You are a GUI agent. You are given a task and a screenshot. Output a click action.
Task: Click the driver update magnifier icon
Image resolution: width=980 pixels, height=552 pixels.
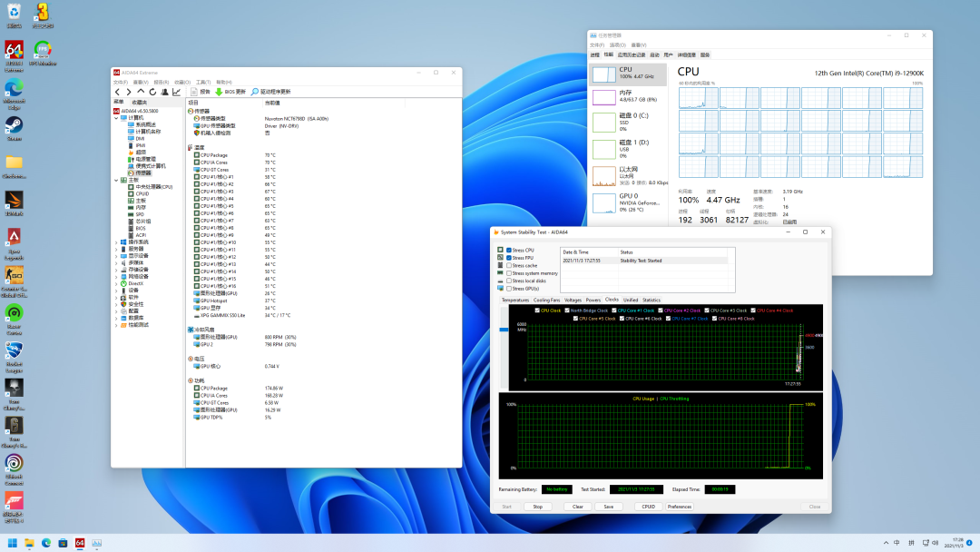point(254,92)
